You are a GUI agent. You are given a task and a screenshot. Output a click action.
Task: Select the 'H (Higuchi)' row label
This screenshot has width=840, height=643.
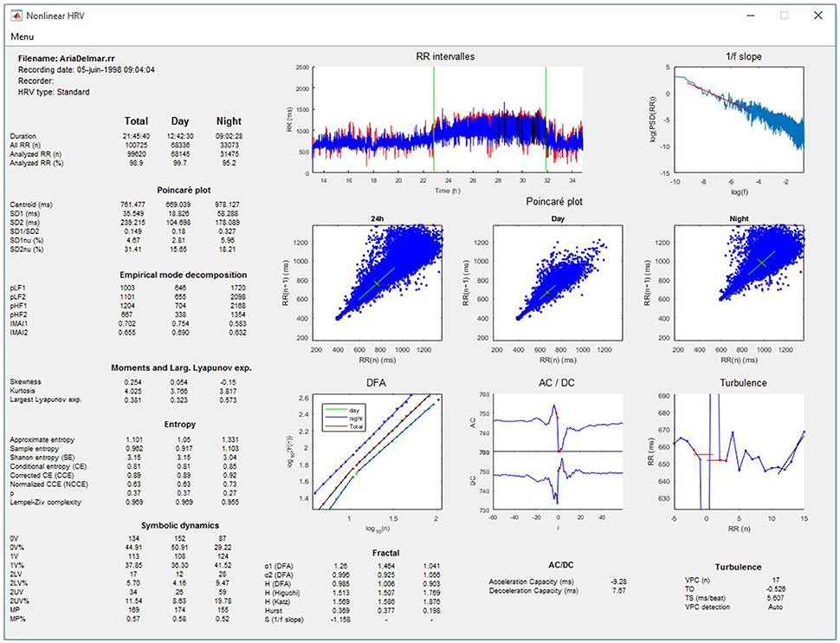[282, 593]
